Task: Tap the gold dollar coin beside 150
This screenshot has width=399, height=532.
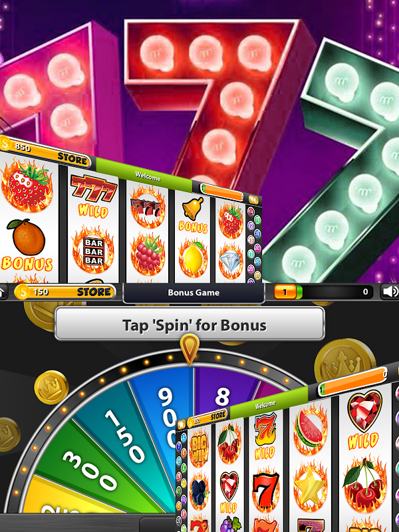Action: (22, 292)
